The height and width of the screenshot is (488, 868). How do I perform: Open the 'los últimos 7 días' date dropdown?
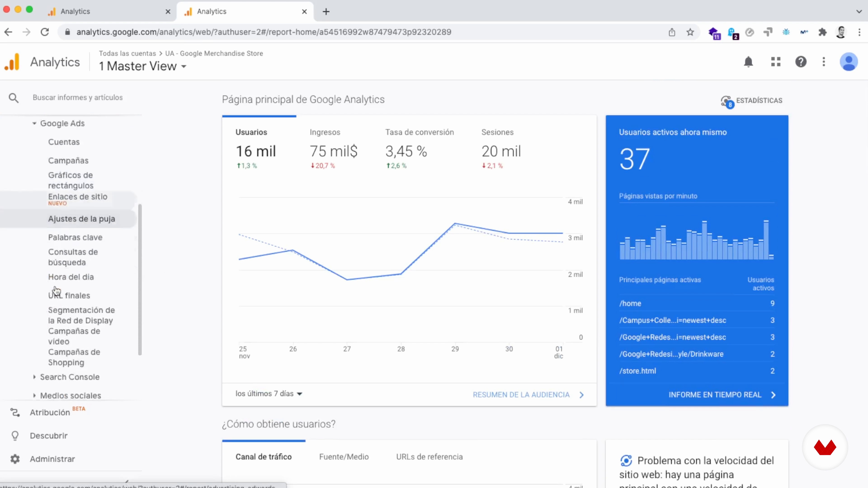(x=269, y=394)
